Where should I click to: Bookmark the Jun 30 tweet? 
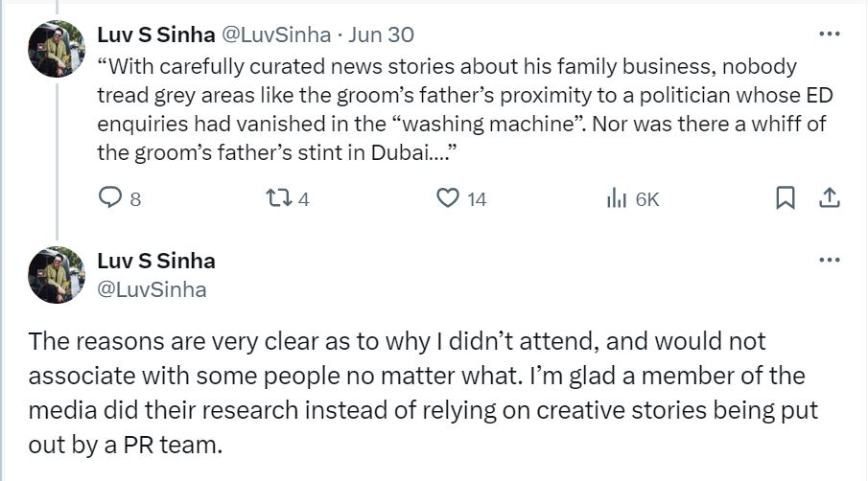coord(785,198)
